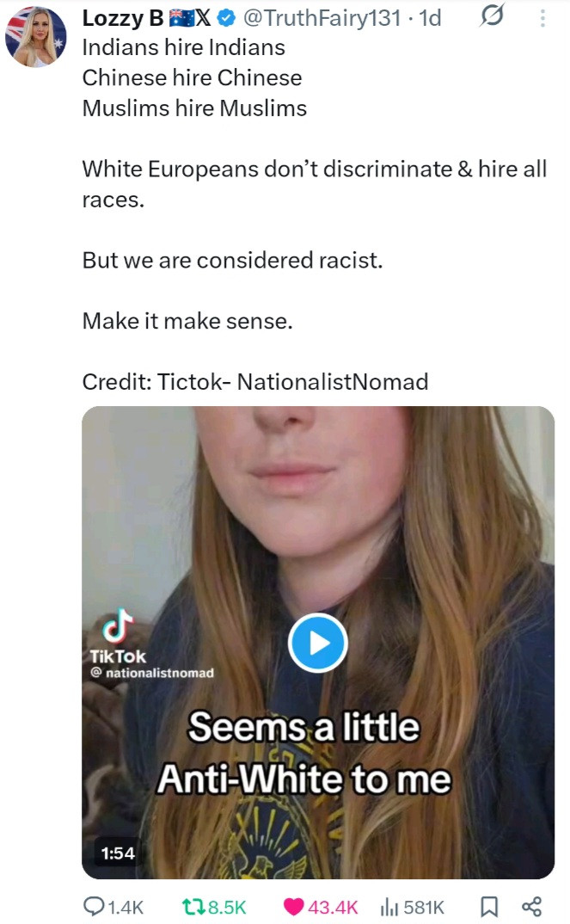Click the TikTok logo watermark
This screenshot has height=924, width=570.
click(118, 637)
